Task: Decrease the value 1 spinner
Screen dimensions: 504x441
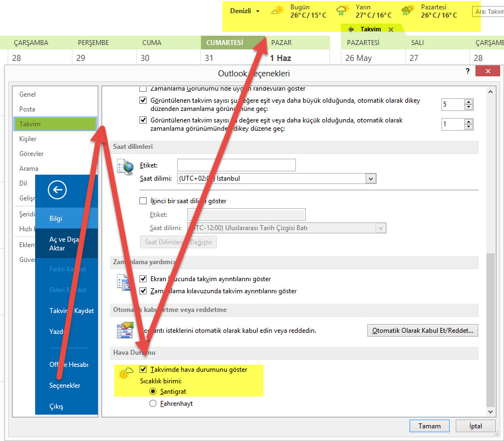Action: click(x=469, y=127)
